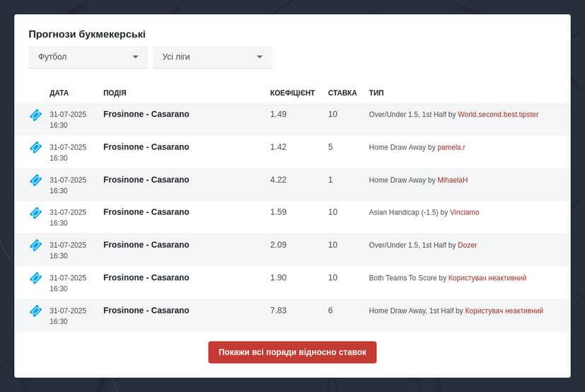Click stake value 5 in pamela.r row
Viewport: 585px width, 392px height.
330,147
